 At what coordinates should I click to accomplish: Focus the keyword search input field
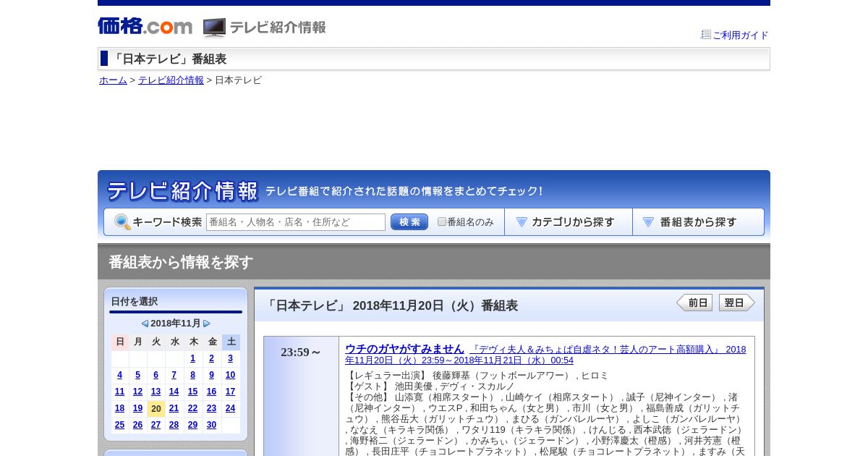pyautogui.click(x=296, y=222)
